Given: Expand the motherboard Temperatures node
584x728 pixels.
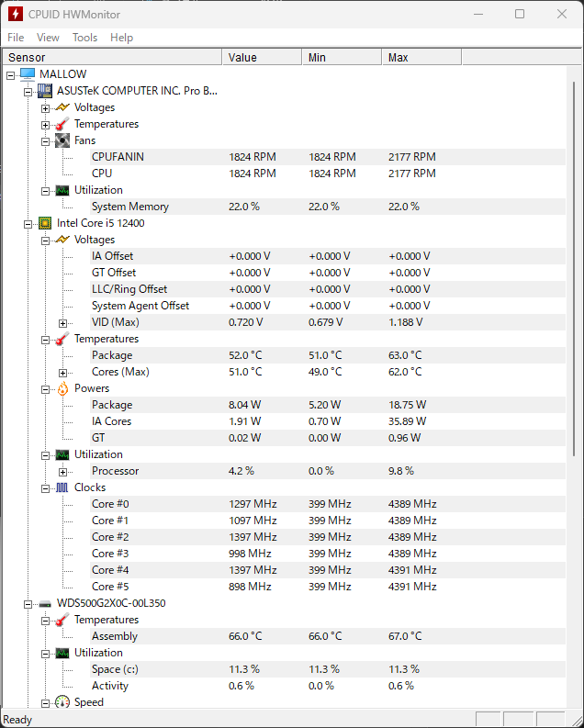Looking at the screenshot, I should [x=45, y=125].
